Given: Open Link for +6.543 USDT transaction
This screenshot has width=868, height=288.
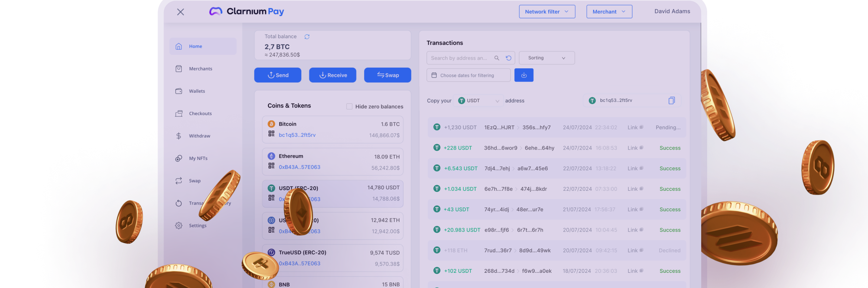Looking at the screenshot, I should point(635,168).
